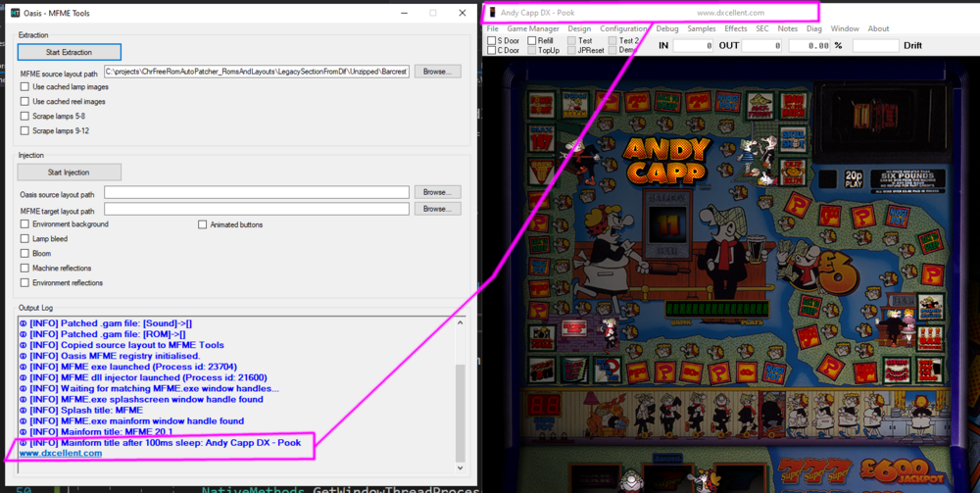980x493 pixels.
Task: Tick the S Door checkbox in MFME
Action: (491, 40)
